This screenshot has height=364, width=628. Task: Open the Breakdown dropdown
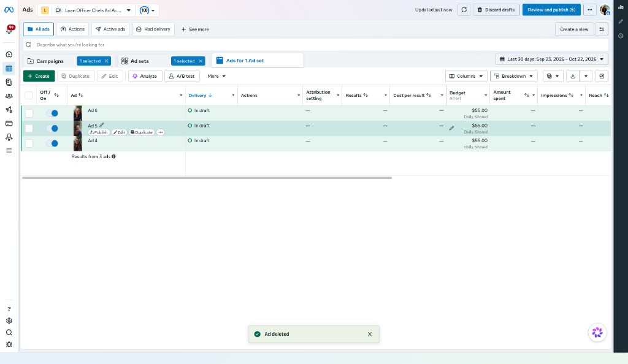(514, 76)
